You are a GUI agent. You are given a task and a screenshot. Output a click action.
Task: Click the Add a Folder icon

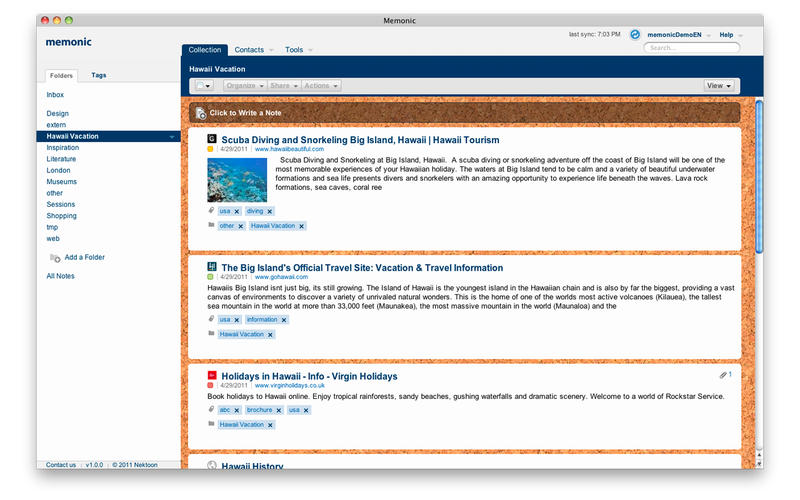[x=55, y=258]
